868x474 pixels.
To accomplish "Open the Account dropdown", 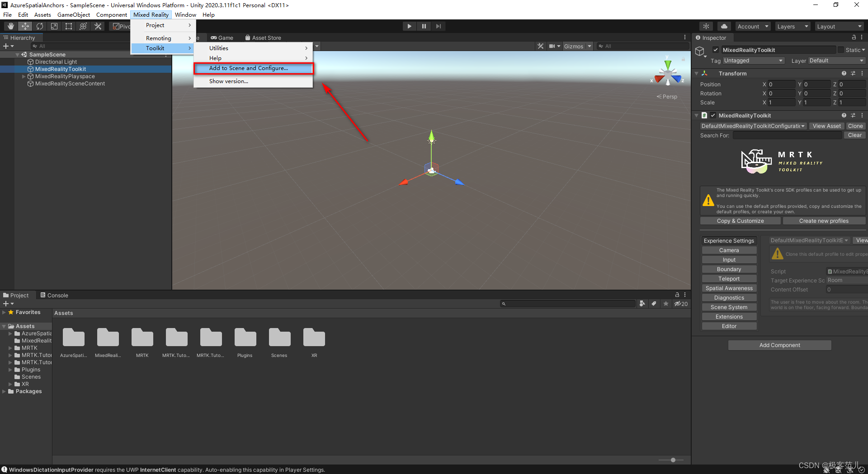I will (753, 26).
